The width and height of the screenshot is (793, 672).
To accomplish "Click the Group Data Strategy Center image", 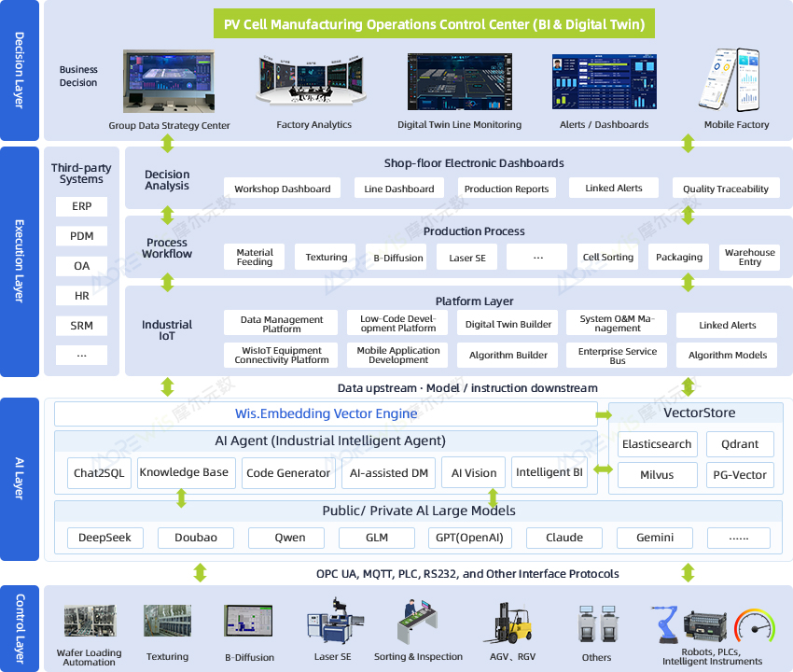I will click(x=169, y=81).
